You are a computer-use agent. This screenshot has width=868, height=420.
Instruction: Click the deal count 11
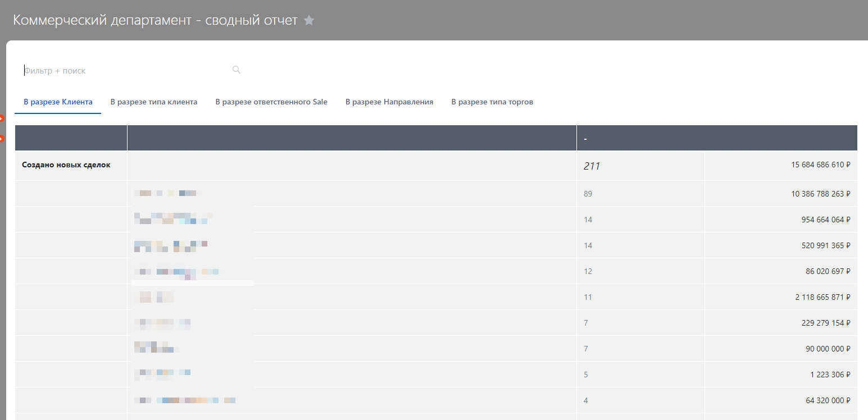(x=588, y=297)
